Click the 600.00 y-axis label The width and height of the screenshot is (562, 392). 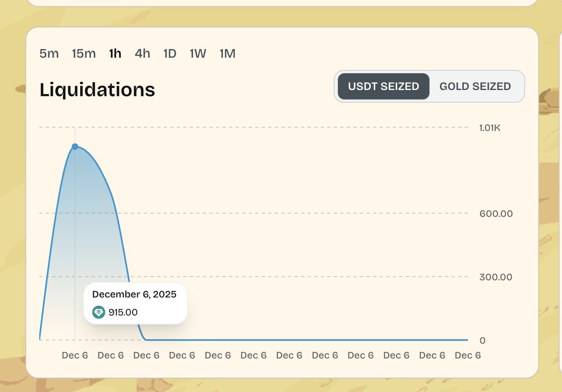coord(495,214)
